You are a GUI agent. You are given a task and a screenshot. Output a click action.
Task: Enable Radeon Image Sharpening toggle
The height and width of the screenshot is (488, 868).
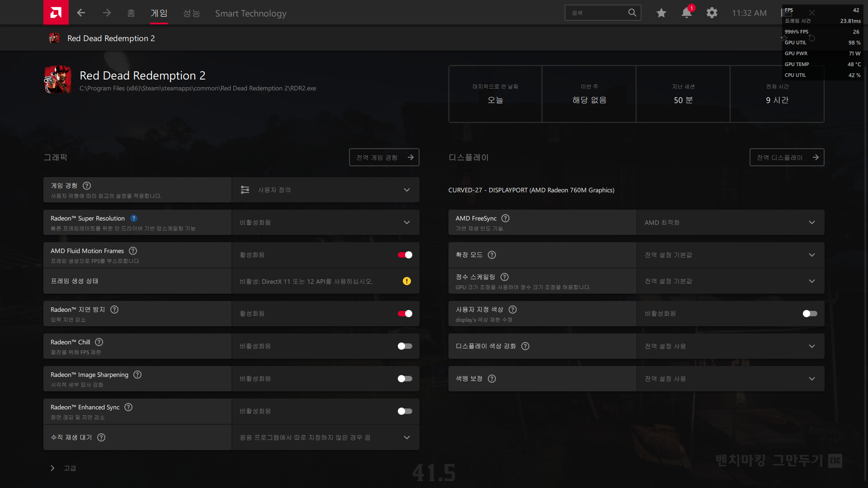point(405,379)
